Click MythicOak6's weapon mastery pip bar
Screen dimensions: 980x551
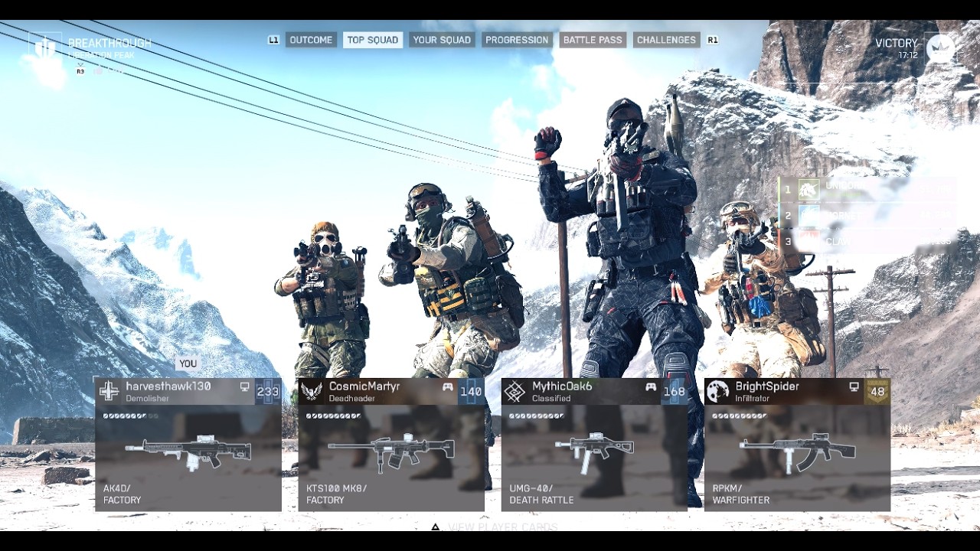click(x=537, y=416)
